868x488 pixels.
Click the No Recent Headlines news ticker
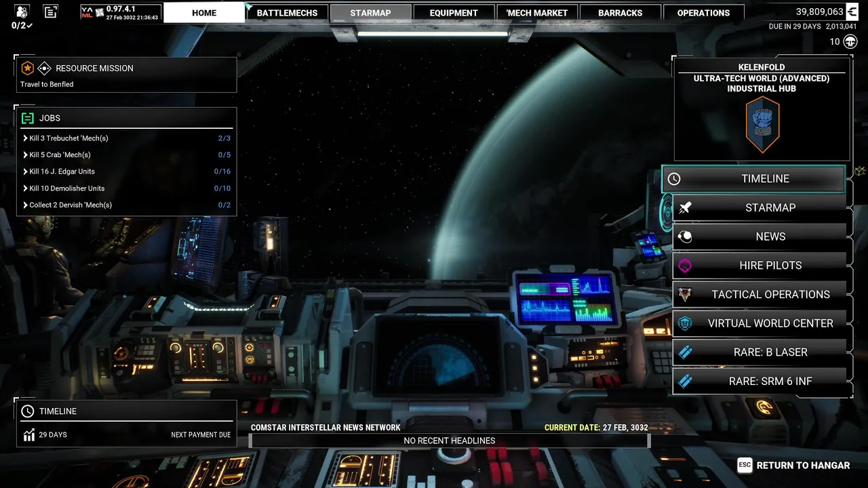click(450, 441)
